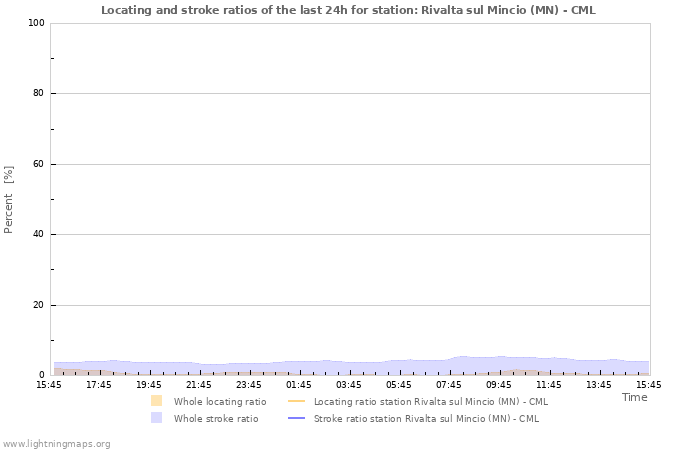The image size is (700, 450).
Task: Click the stroke ratio peak near 07:45
Action: (x=461, y=358)
